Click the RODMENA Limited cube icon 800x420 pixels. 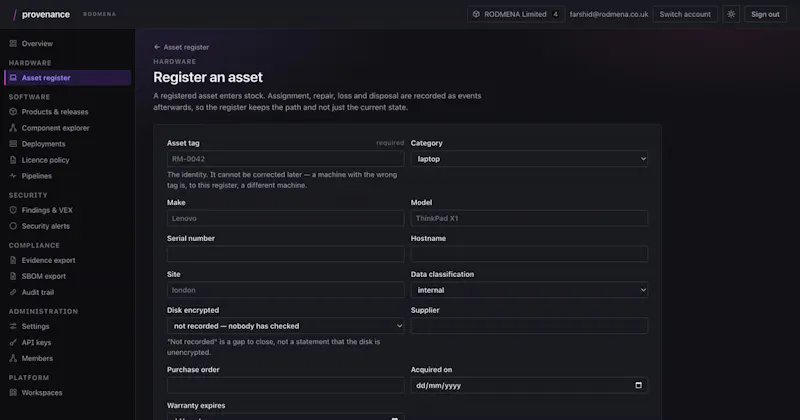pos(476,14)
